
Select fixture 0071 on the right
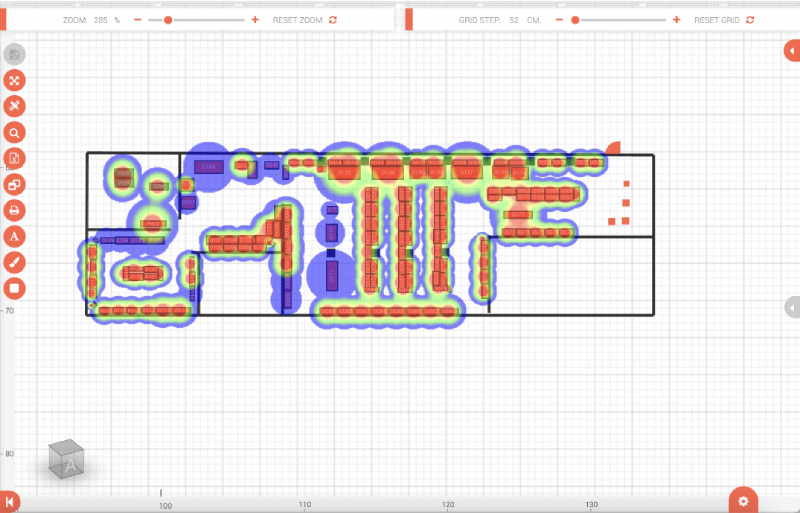pyautogui.click(x=518, y=215)
